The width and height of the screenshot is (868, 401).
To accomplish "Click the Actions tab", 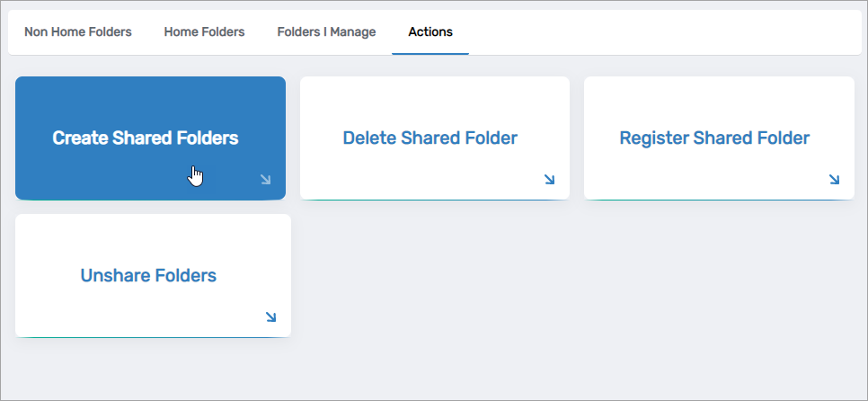I will tap(430, 32).
